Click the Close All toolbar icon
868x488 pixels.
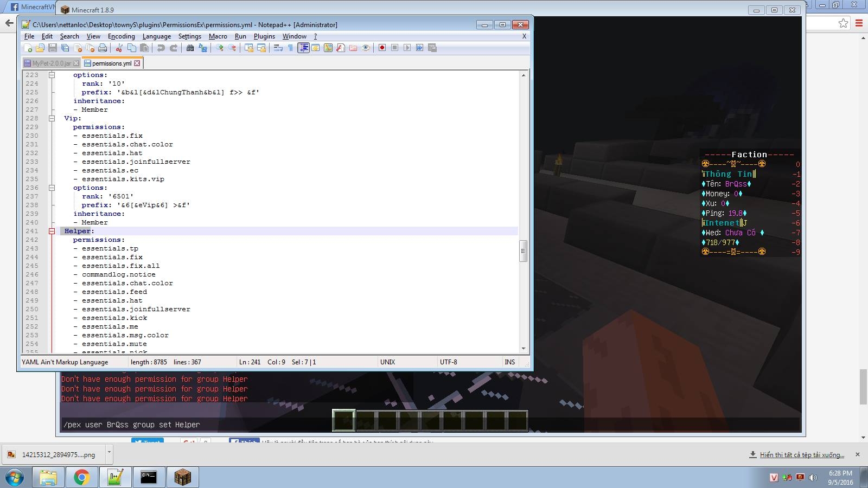coord(90,48)
